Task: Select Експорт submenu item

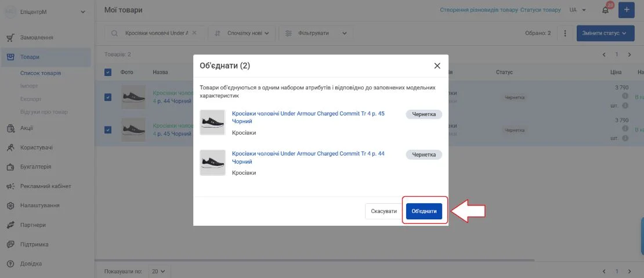Action: tap(31, 99)
